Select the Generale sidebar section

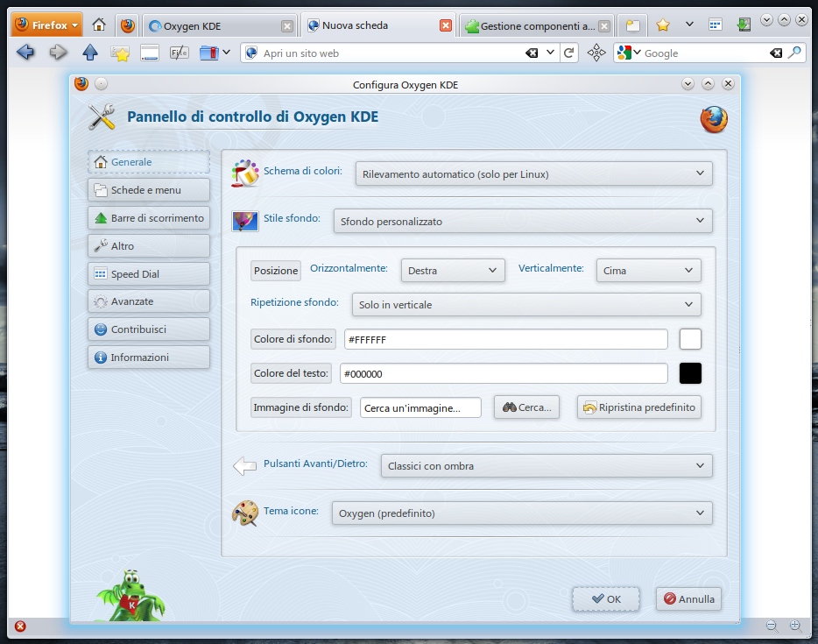pos(149,162)
